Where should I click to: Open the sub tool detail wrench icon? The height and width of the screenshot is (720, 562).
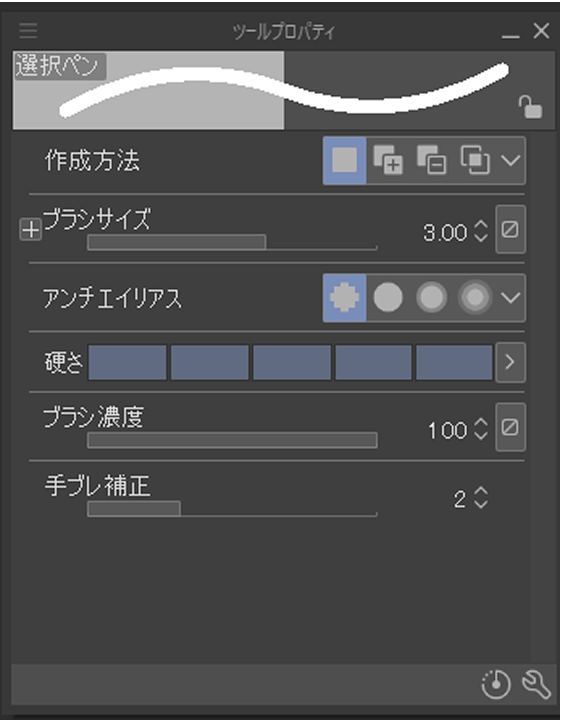coord(536,685)
